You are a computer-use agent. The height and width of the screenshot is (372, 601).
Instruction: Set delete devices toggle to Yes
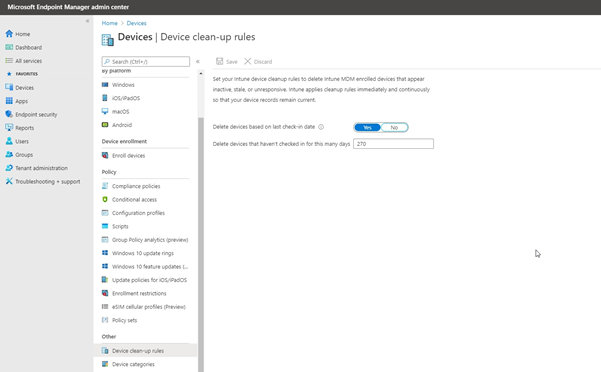click(x=368, y=128)
